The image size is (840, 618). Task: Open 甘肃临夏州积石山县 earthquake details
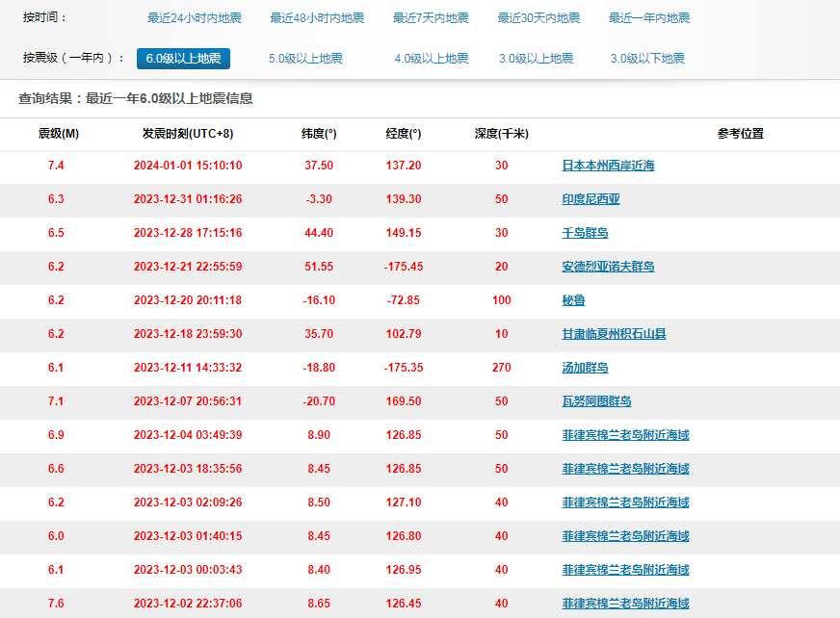point(614,334)
